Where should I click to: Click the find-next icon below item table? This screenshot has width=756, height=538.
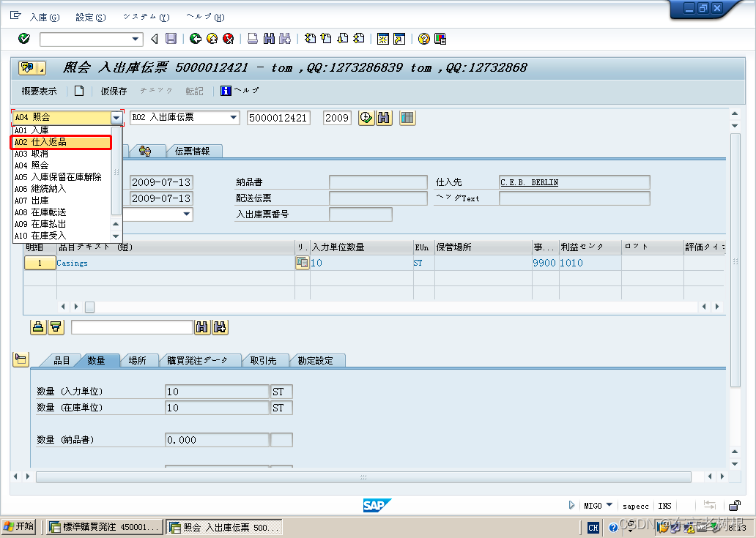220,327
